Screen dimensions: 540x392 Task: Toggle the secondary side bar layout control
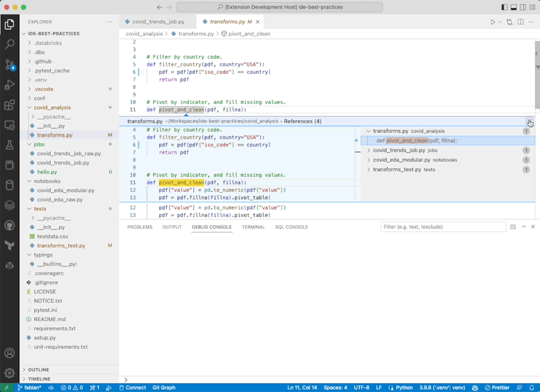pyautogui.click(x=524, y=7)
